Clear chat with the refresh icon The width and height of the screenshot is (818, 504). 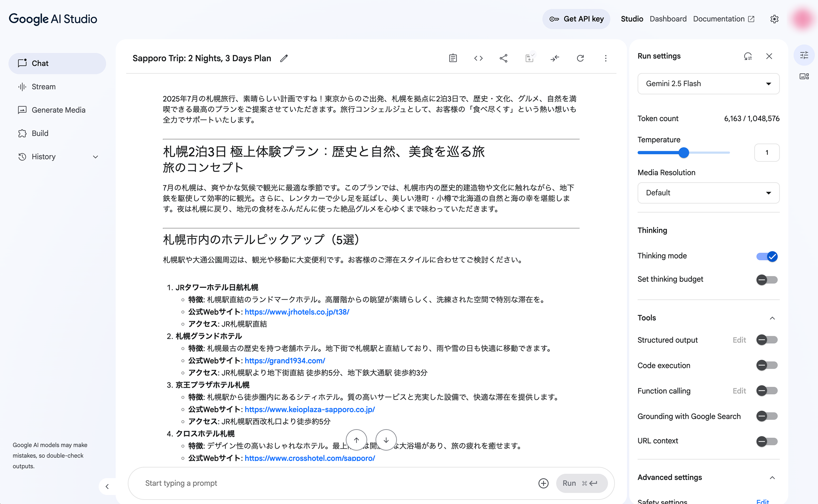[x=580, y=58]
